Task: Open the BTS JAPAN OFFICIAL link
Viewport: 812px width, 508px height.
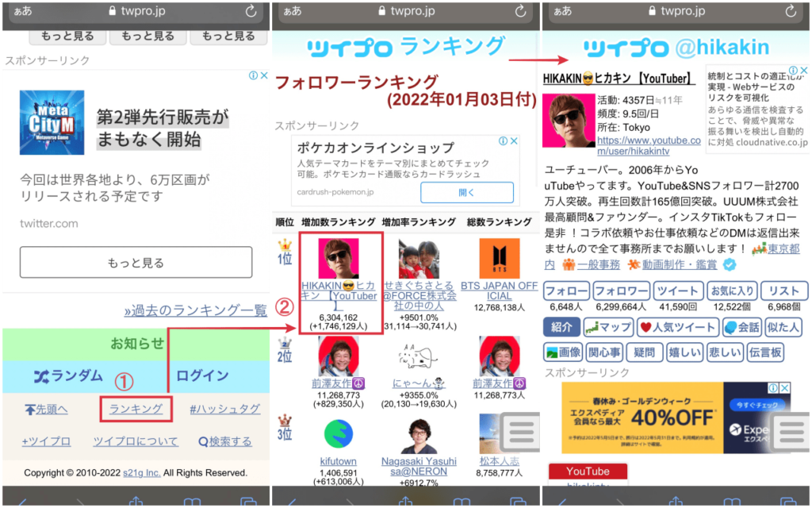Action: (x=500, y=291)
